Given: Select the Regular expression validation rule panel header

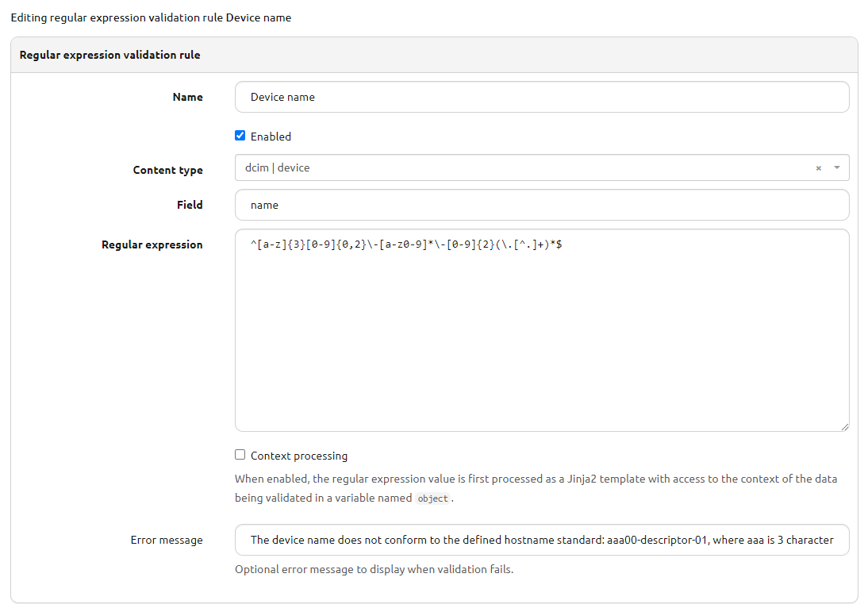Looking at the screenshot, I should click(109, 55).
